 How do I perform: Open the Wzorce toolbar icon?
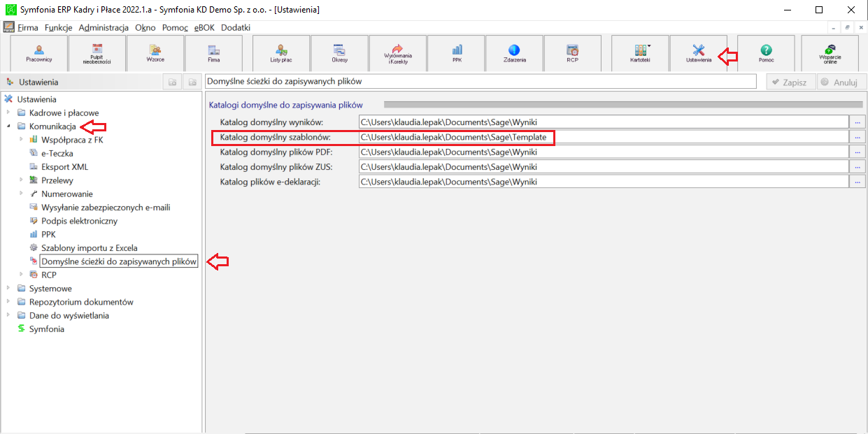[155, 53]
